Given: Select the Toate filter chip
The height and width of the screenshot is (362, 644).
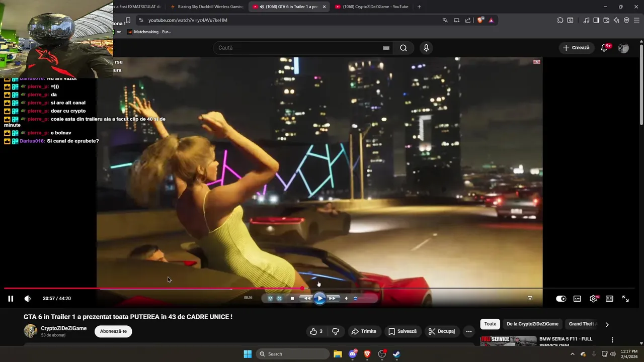Looking at the screenshot, I should 490,324.
